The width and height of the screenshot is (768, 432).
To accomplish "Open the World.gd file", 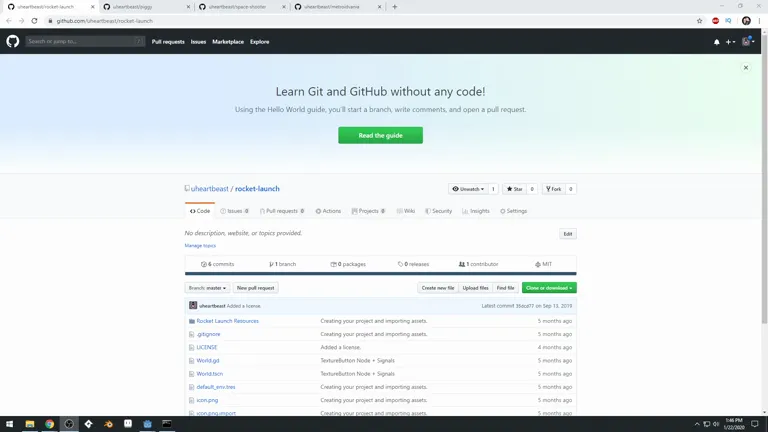I will pyautogui.click(x=208, y=361).
